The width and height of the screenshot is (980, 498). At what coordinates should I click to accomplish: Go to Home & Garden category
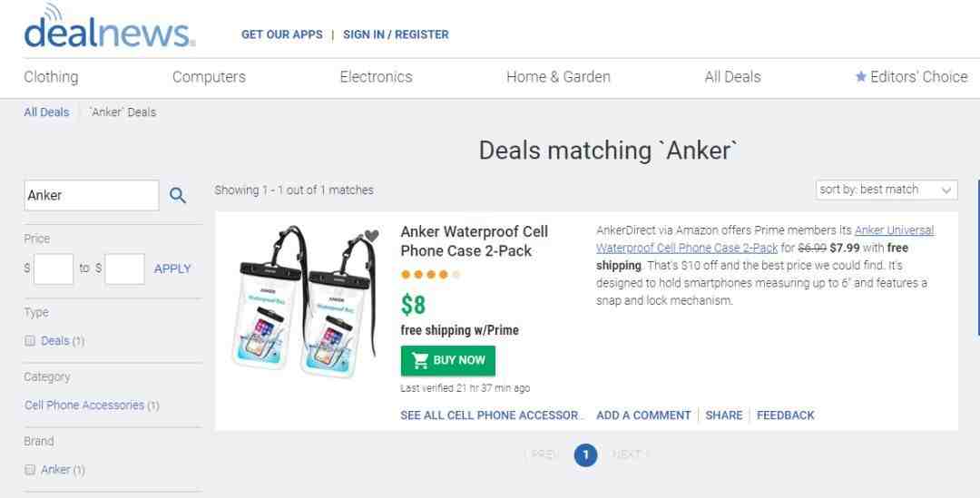558,77
